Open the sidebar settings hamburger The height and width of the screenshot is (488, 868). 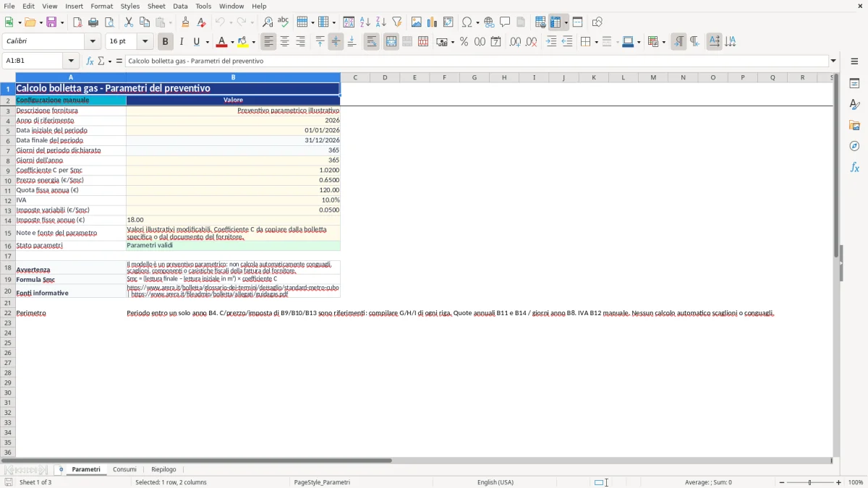854,61
